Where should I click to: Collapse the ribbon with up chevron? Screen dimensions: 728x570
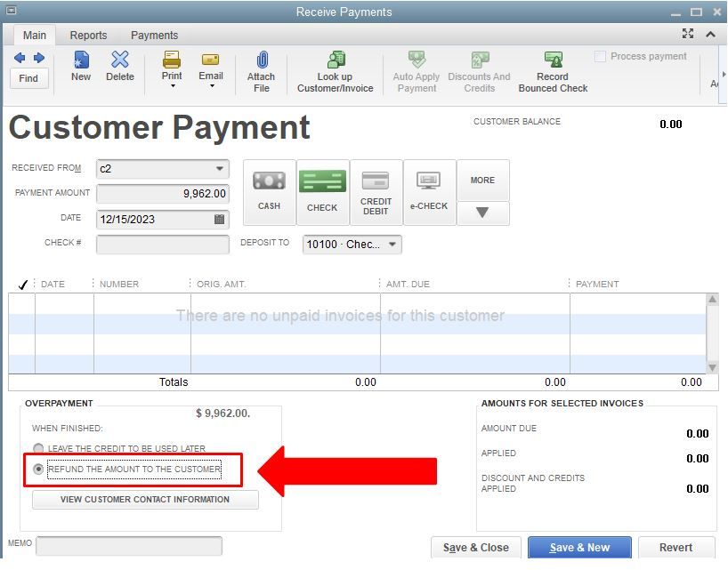pyautogui.click(x=710, y=34)
